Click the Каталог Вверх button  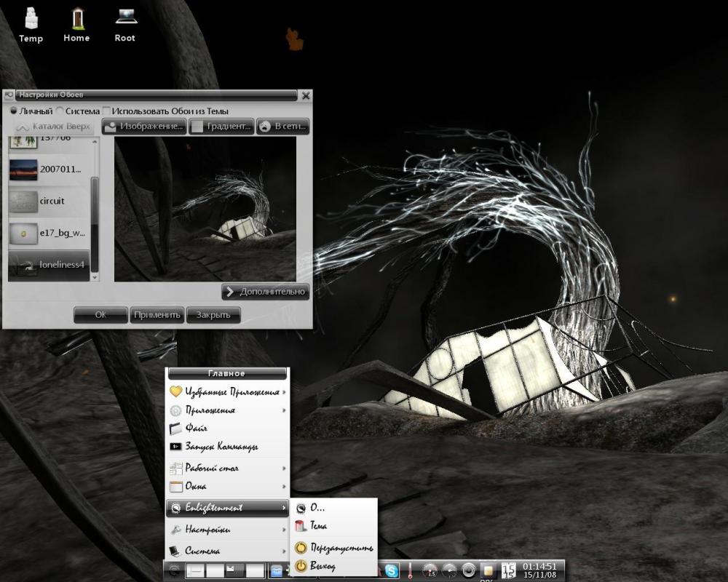pyautogui.click(x=52, y=127)
